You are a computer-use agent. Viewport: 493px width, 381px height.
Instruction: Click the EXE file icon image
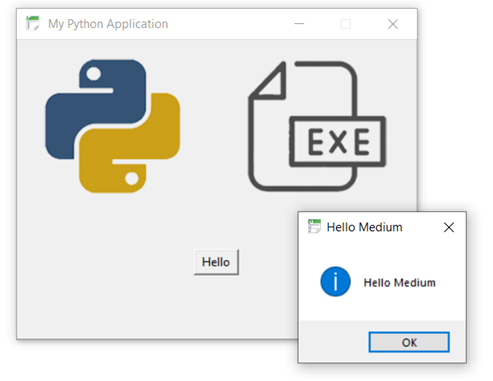tap(317, 126)
